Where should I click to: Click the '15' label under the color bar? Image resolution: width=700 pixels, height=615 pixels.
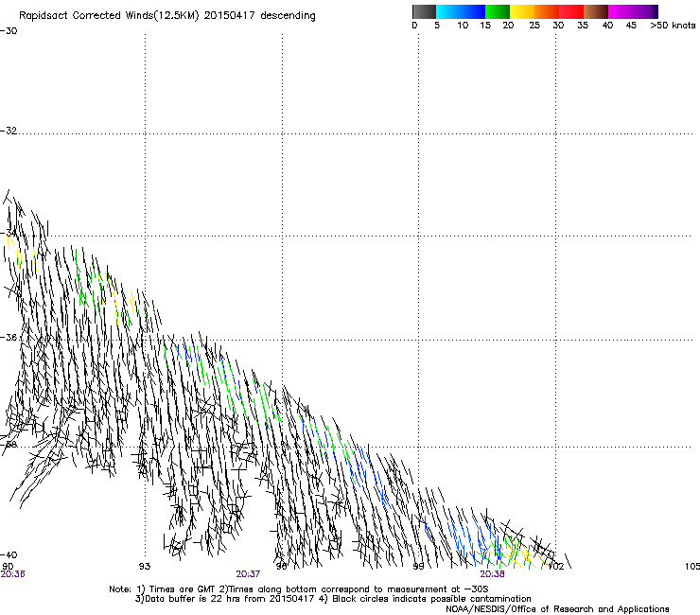485,26
